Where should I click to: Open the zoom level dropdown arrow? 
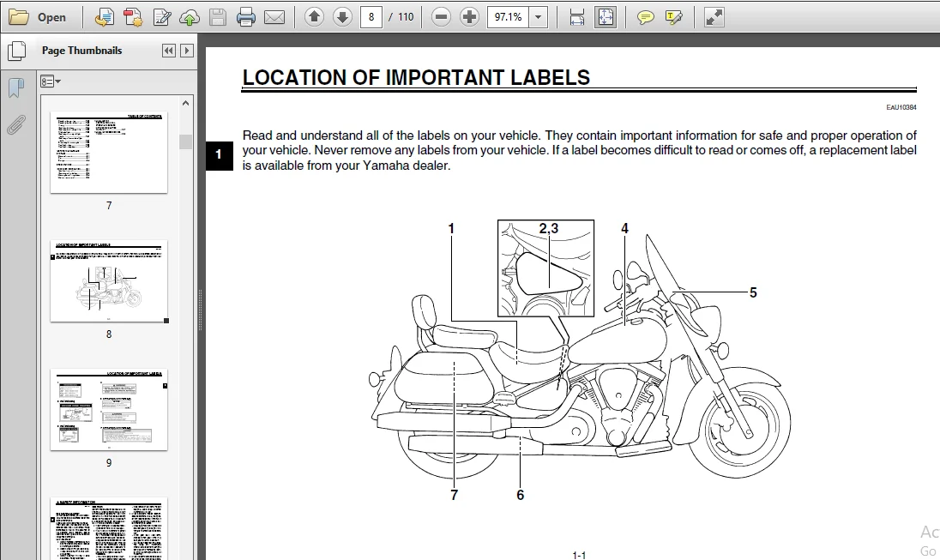(539, 17)
